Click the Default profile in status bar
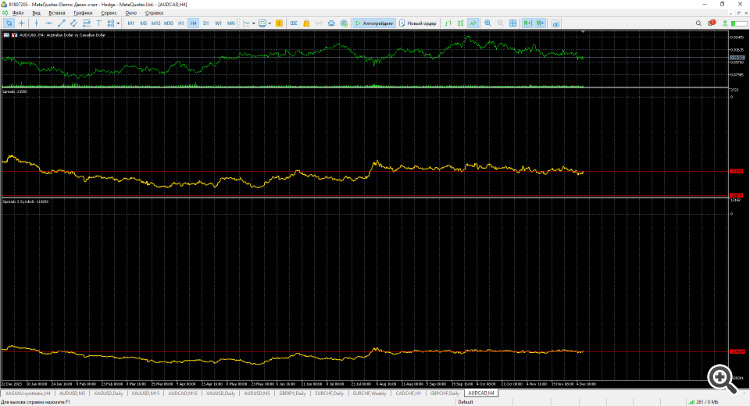Image resolution: width=750 pixels, height=406 pixels. point(465,402)
